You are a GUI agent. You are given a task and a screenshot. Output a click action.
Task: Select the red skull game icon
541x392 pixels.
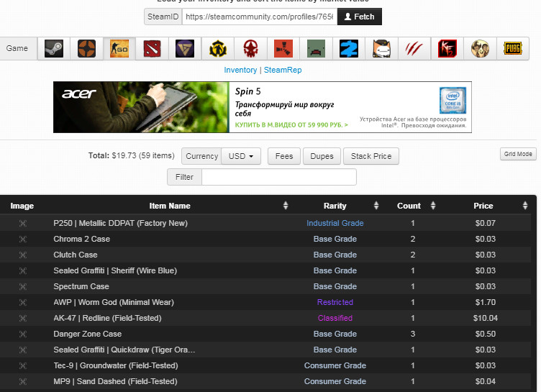[250, 49]
